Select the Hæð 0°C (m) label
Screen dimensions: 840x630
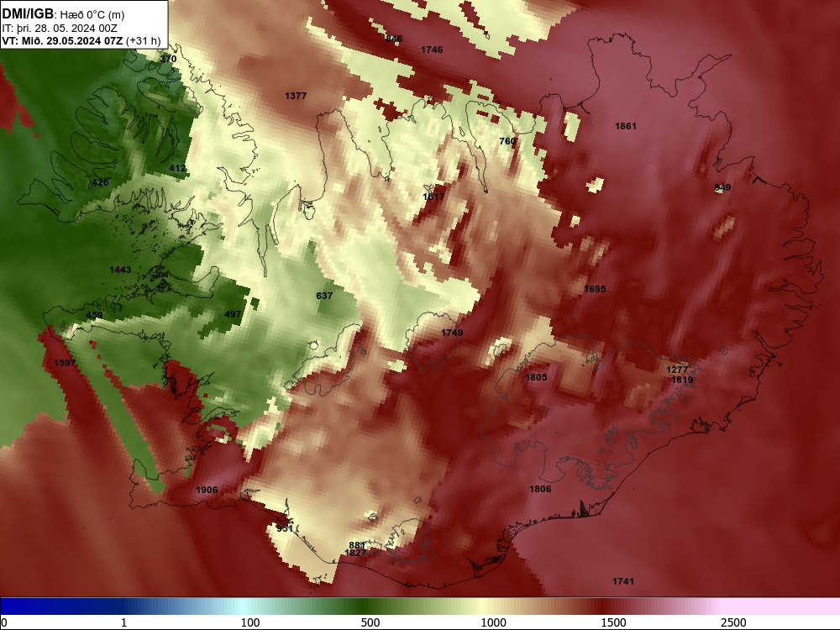tap(92, 14)
